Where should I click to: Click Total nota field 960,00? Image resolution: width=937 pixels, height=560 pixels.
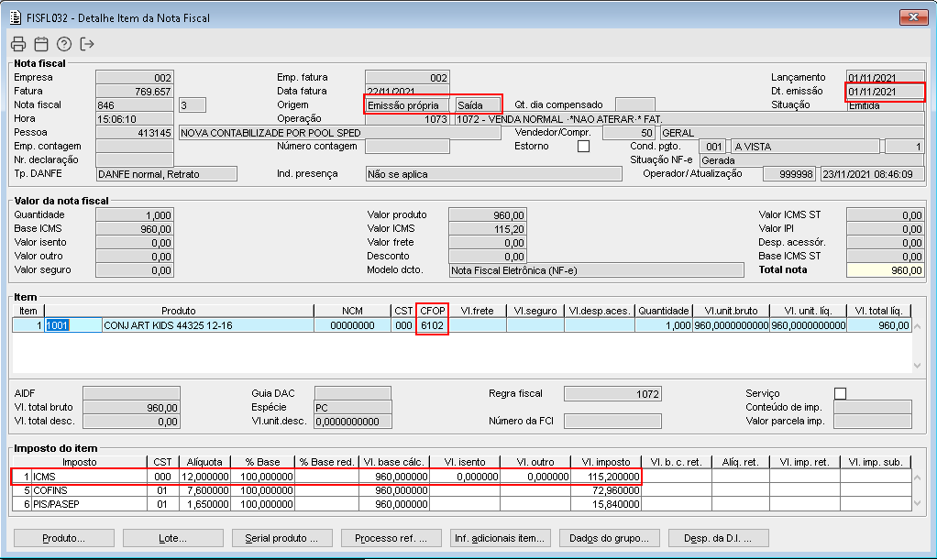pyautogui.click(x=885, y=270)
